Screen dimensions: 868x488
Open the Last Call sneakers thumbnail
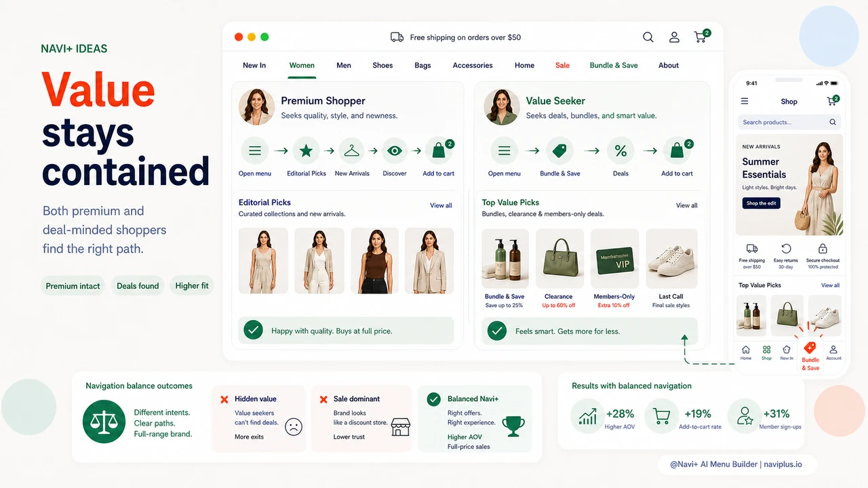point(671,259)
